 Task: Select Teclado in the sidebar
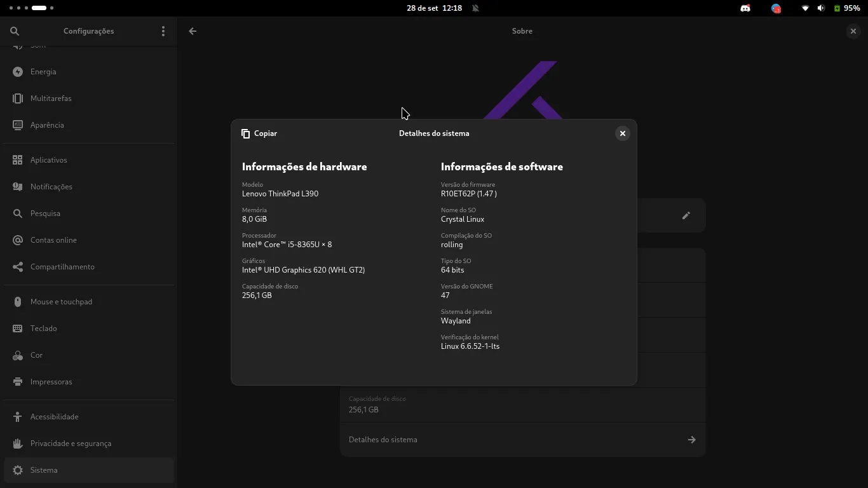coord(89,329)
